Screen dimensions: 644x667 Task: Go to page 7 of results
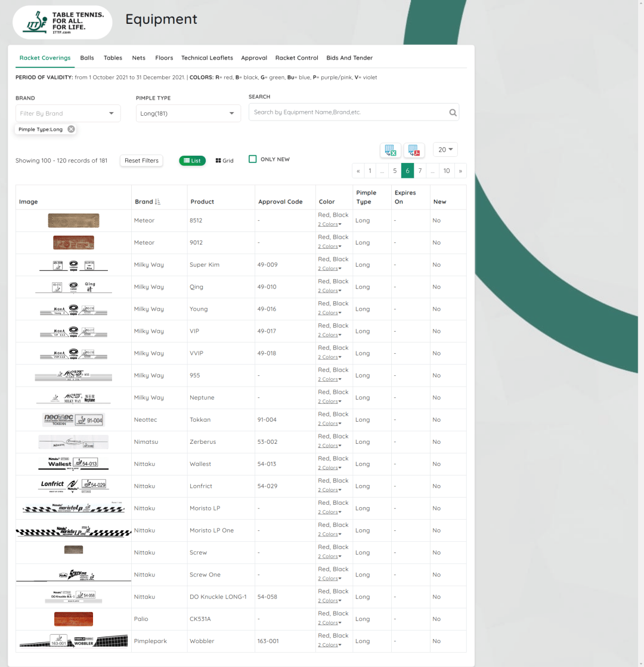tap(420, 171)
